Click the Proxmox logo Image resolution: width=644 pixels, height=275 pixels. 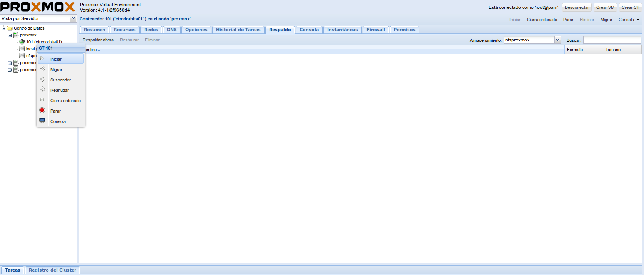[38, 7]
